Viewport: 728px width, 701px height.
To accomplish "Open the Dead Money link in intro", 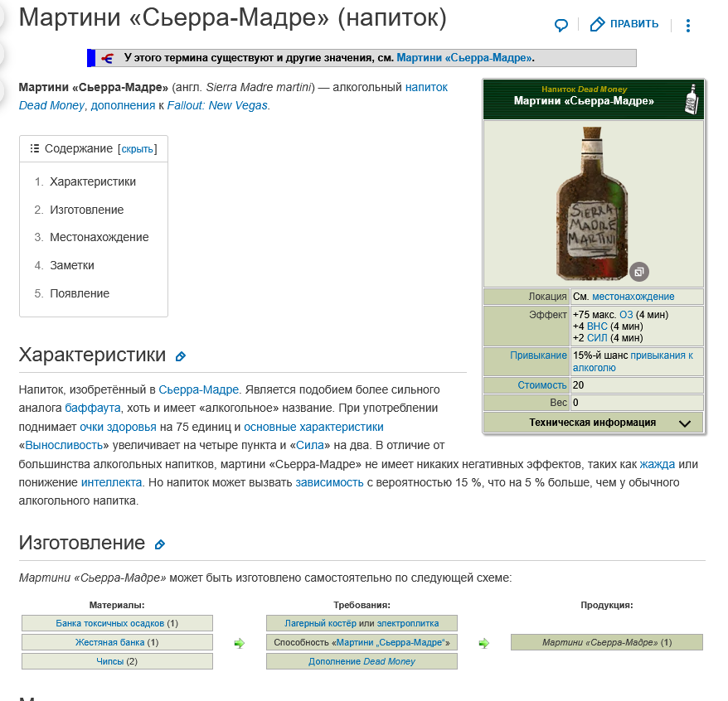I will point(51,105).
